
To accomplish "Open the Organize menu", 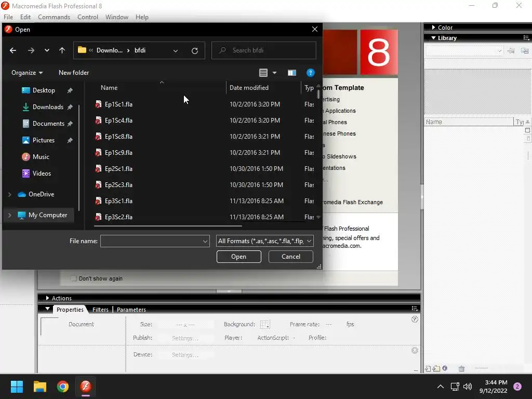I will (27, 73).
